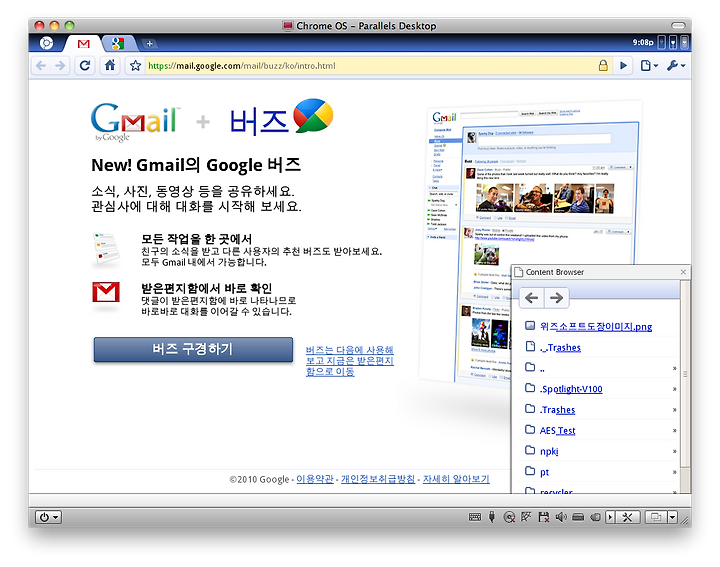Viewport: 720px width, 567px height.
Task: Open Parallels power button dropdown
Action: [x=49, y=517]
